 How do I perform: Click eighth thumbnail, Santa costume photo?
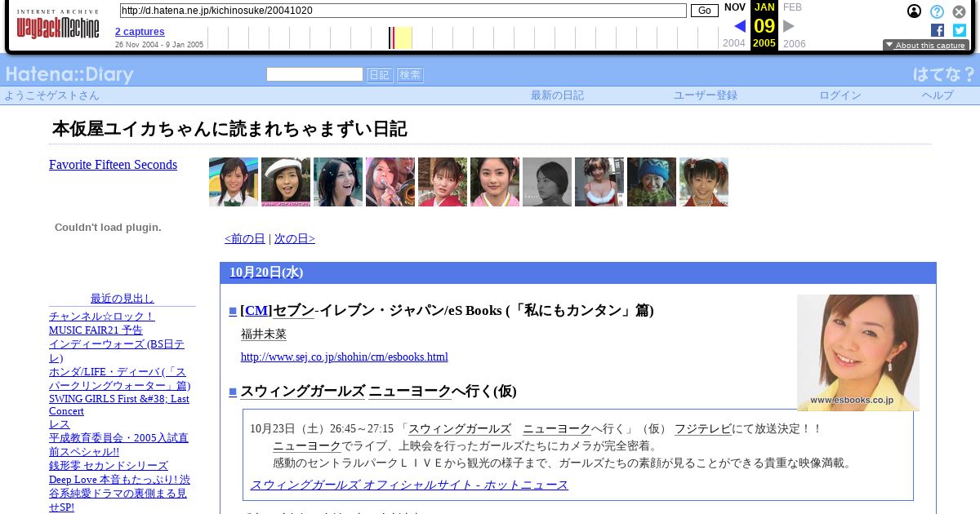coord(599,182)
